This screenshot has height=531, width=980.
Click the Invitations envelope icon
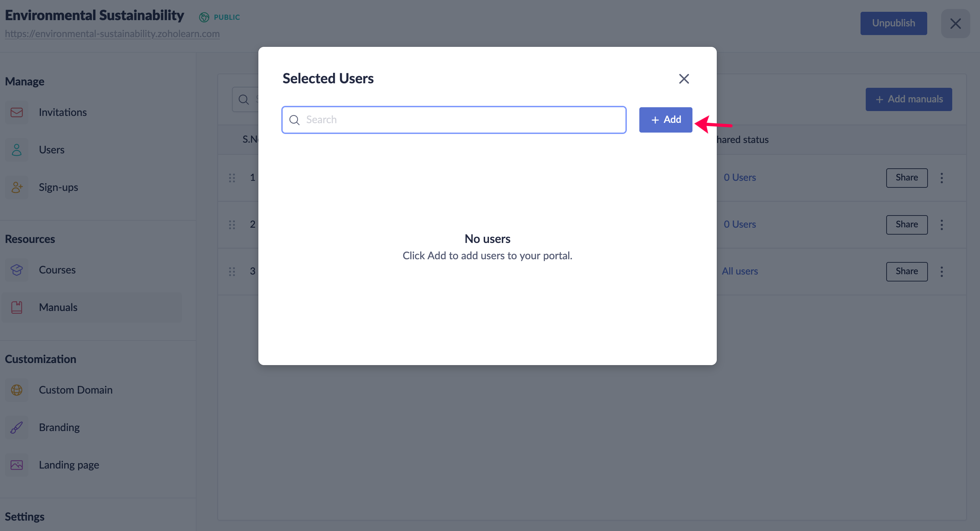point(17,112)
